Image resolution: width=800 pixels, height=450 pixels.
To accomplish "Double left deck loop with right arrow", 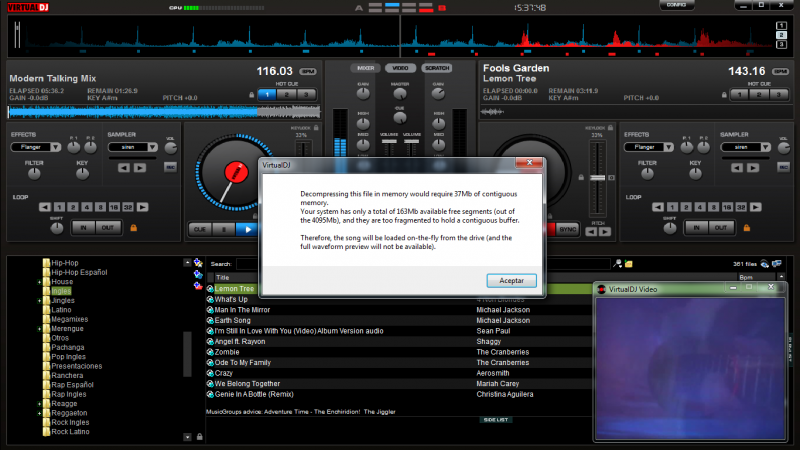I will pyautogui.click(x=142, y=207).
